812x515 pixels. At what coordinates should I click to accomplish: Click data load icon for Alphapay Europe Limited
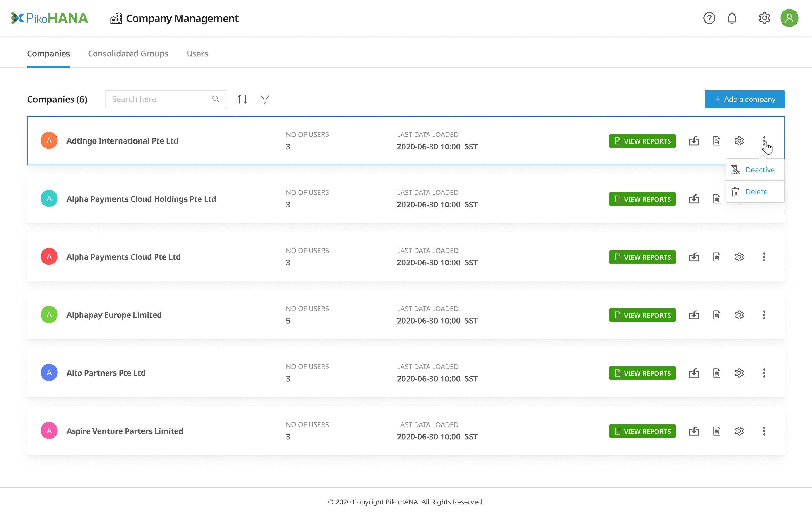click(694, 315)
